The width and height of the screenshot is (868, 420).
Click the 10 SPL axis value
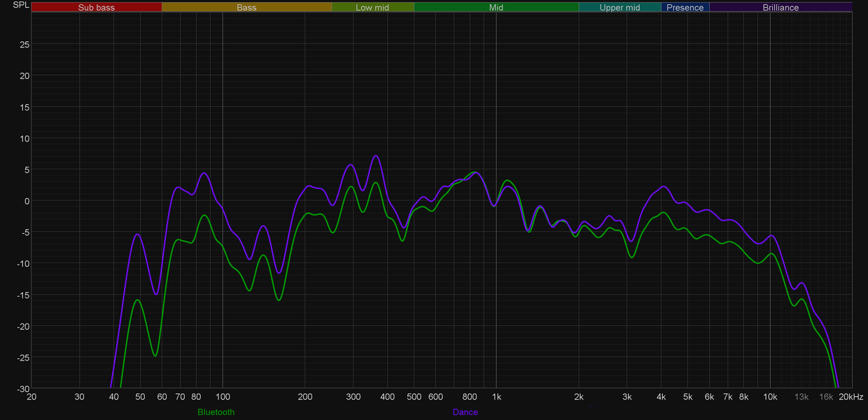[24, 138]
